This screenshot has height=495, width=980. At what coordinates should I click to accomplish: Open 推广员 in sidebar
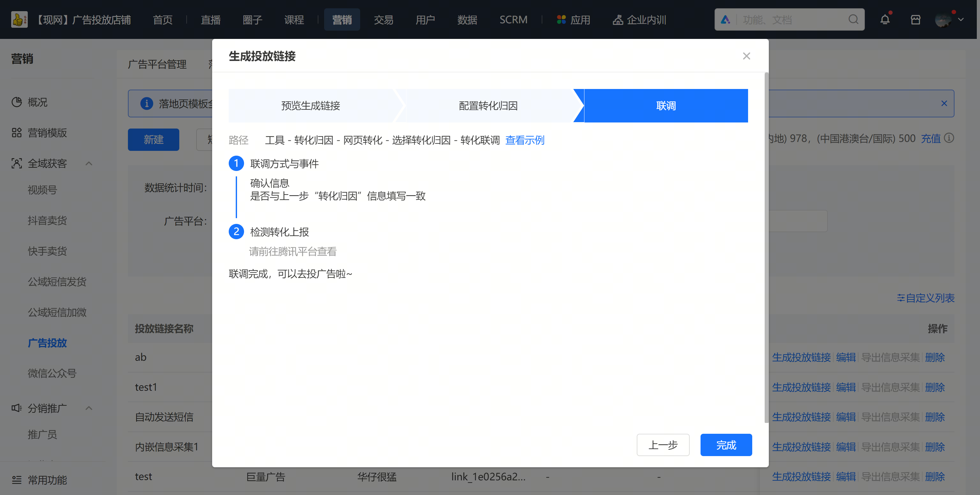click(x=42, y=434)
